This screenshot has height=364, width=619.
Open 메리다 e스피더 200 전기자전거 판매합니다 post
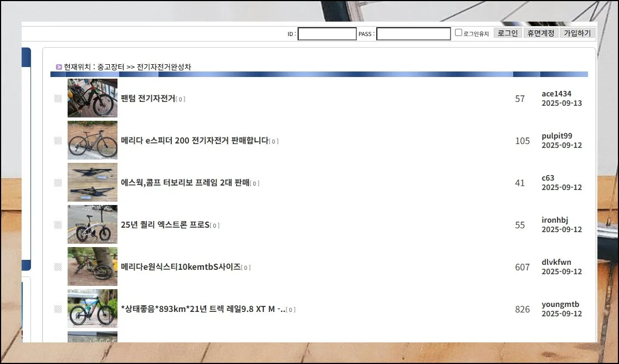tap(195, 141)
